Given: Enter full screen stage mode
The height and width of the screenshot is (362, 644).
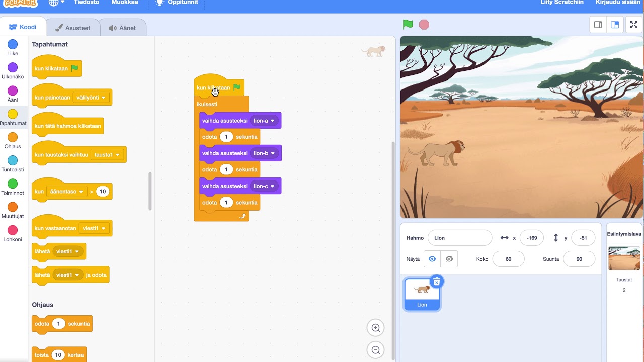Looking at the screenshot, I should (x=634, y=25).
